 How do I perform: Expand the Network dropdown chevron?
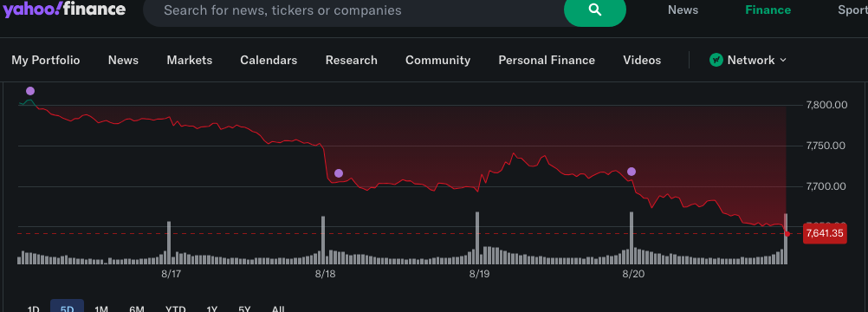click(783, 60)
